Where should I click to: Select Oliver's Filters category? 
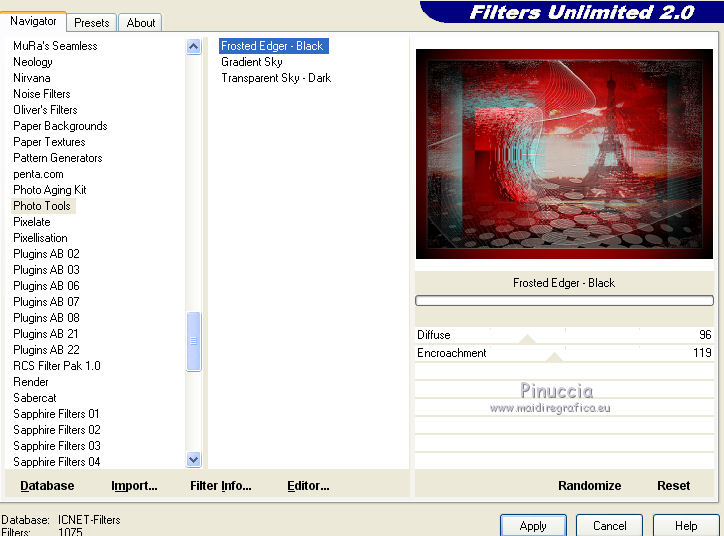[45, 110]
